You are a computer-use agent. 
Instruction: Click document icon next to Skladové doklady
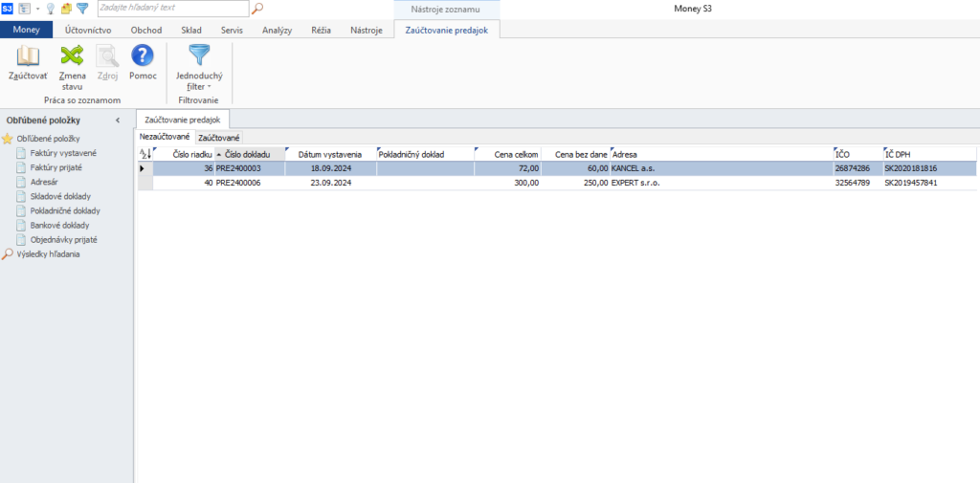[21, 196]
